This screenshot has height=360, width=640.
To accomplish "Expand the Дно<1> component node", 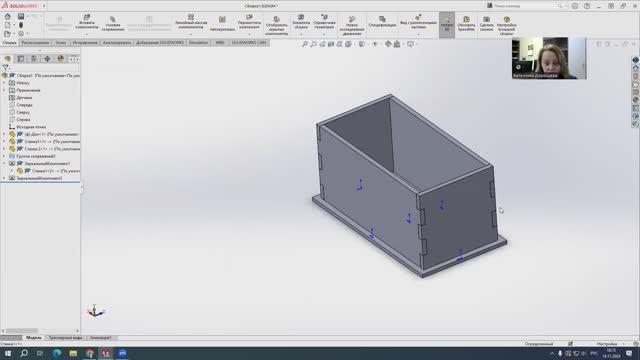I will click(4, 134).
